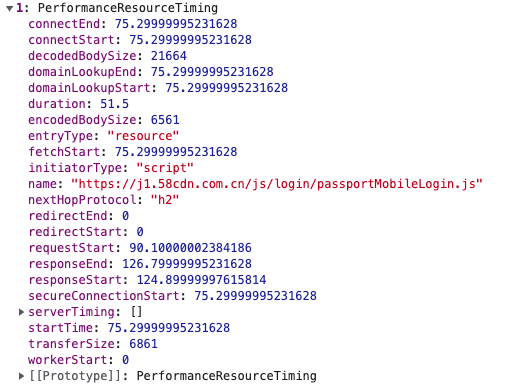Select the encodedBodySize value 6561
The width and height of the screenshot is (532, 384).
coord(165,120)
